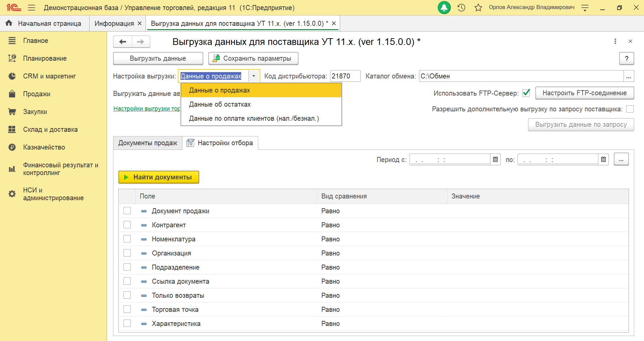Check the Подразделение filter row

(x=127, y=267)
